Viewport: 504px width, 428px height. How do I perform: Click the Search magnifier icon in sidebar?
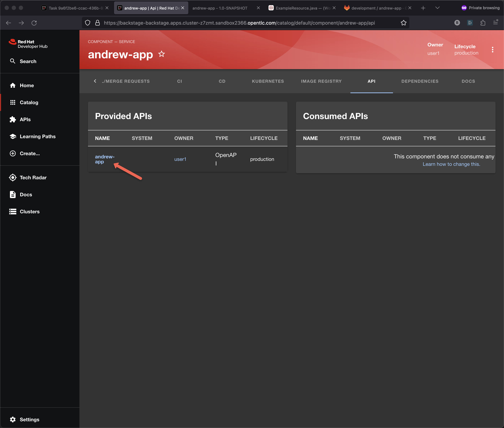13,61
